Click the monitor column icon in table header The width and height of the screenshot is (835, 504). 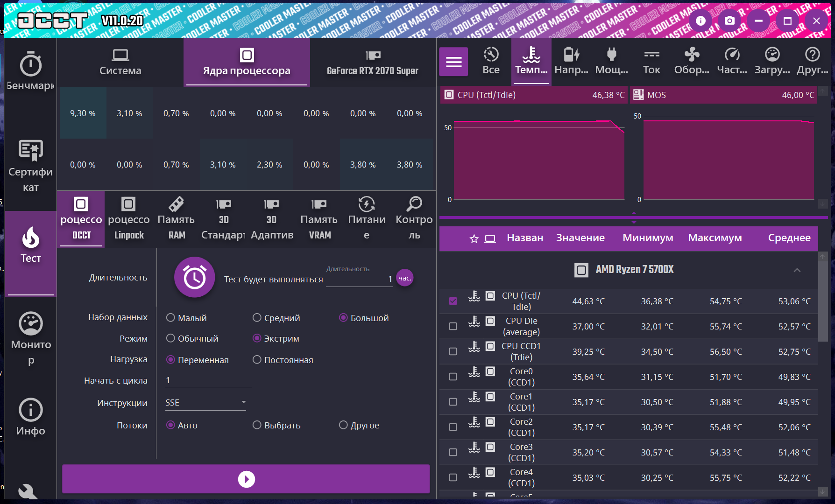[x=490, y=239]
